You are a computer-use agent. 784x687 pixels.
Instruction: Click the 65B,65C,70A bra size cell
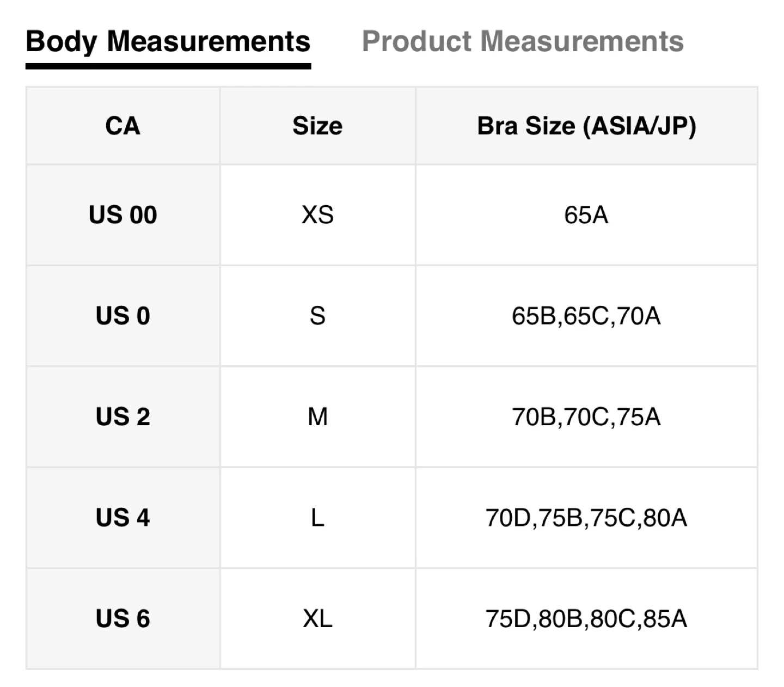tap(586, 316)
